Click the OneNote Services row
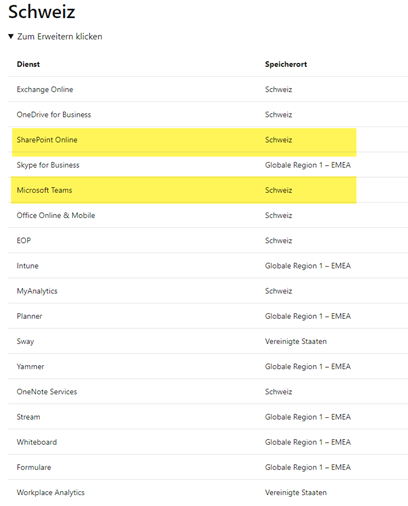This screenshot has width=408, height=506. click(208, 392)
